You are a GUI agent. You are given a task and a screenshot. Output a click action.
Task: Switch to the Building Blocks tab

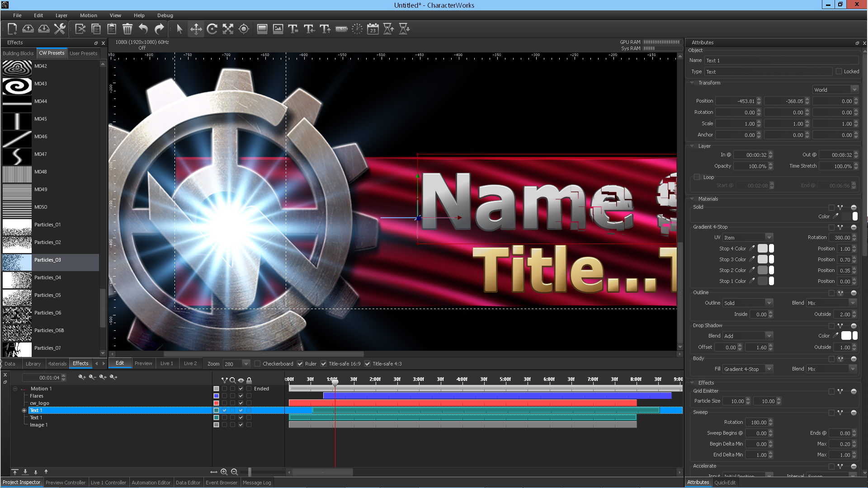pyautogui.click(x=18, y=53)
